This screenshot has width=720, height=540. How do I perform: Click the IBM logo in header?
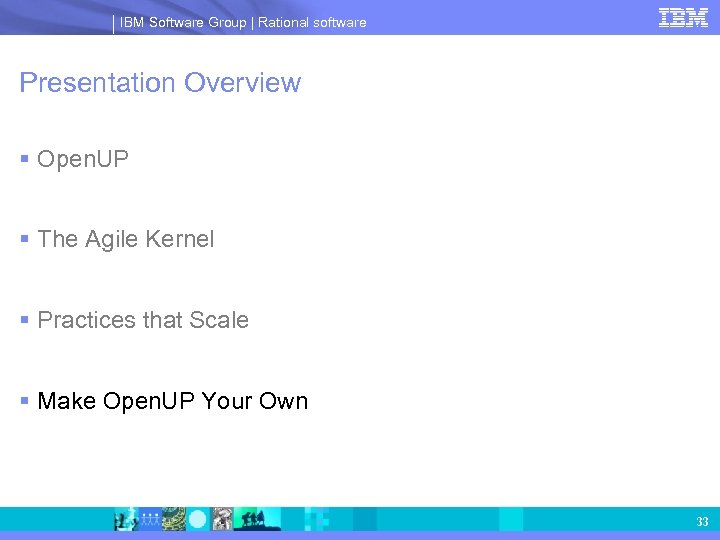tap(683, 18)
